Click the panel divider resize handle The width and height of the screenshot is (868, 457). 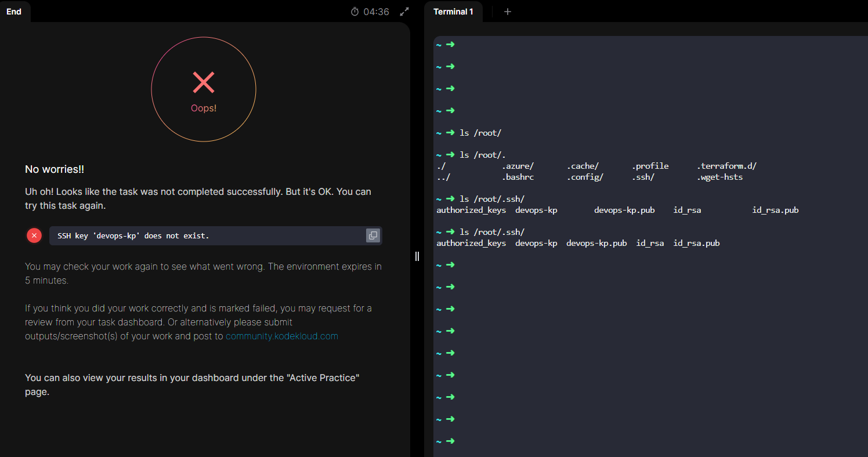pos(417,256)
